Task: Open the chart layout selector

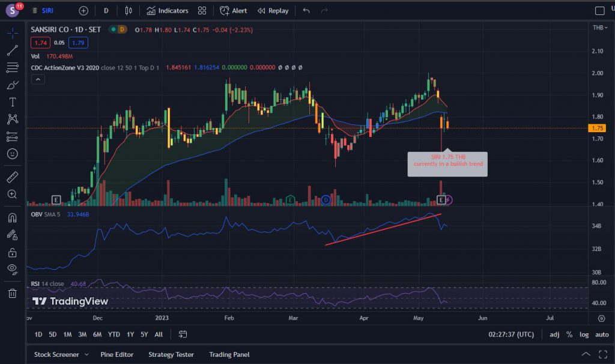Action: click(x=600, y=11)
